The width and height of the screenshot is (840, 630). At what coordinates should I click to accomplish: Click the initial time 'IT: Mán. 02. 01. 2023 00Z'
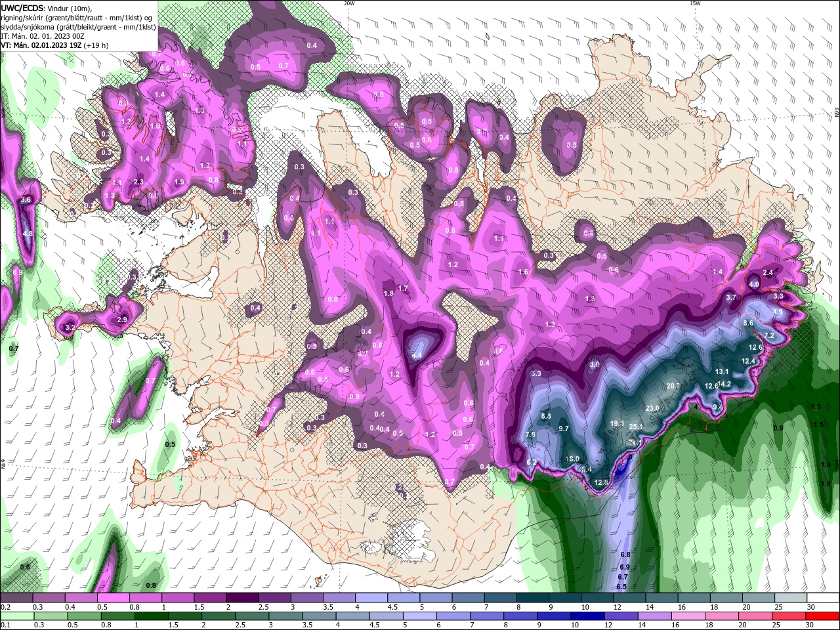click(42, 35)
